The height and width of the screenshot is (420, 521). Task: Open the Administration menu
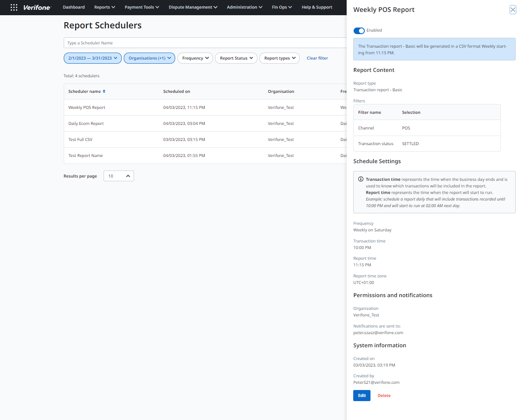[x=244, y=7]
